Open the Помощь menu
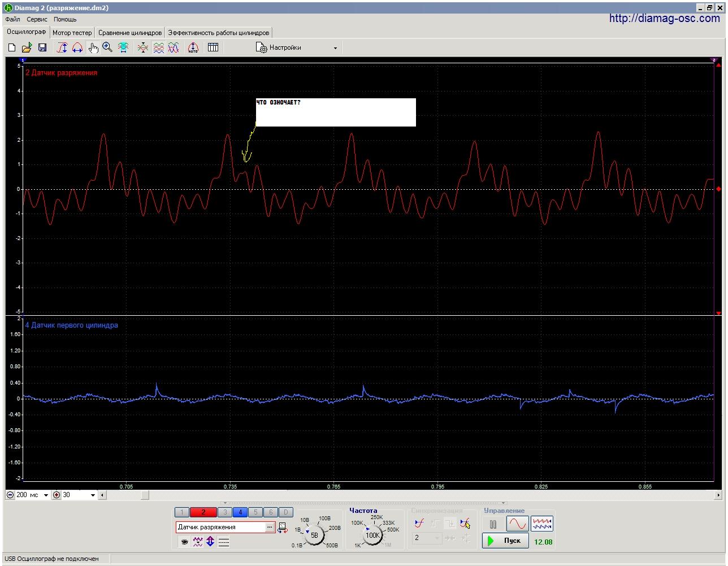 tap(65, 19)
